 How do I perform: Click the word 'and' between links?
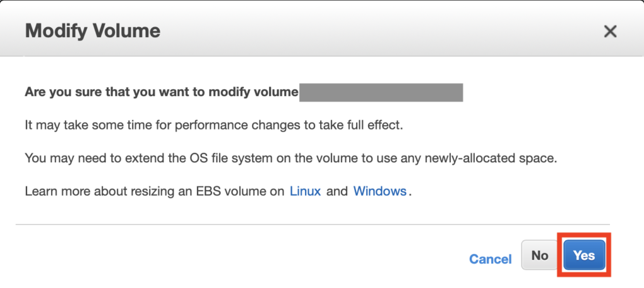tap(337, 191)
